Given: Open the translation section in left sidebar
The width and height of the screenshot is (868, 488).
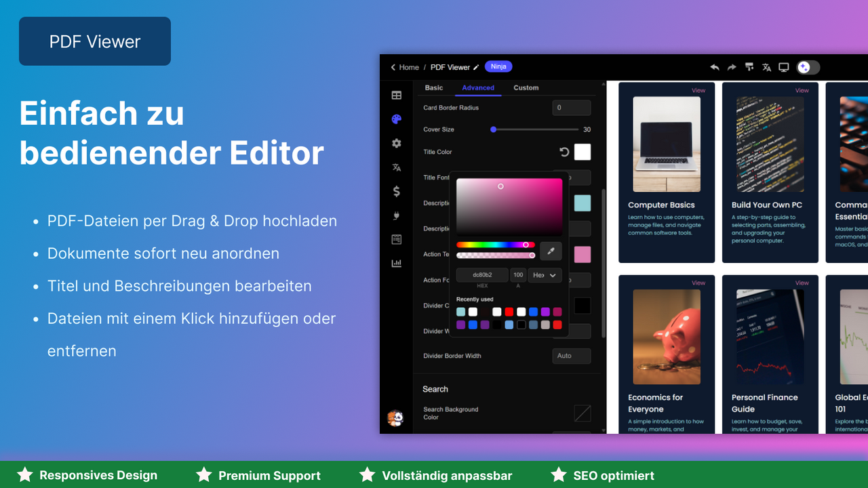Looking at the screenshot, I should click(x=397, y=167).
